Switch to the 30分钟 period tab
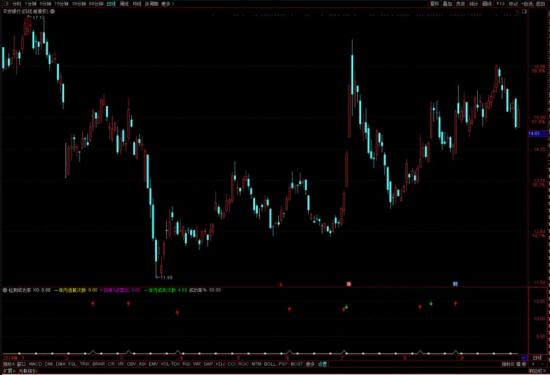 (x=79, y=4)
